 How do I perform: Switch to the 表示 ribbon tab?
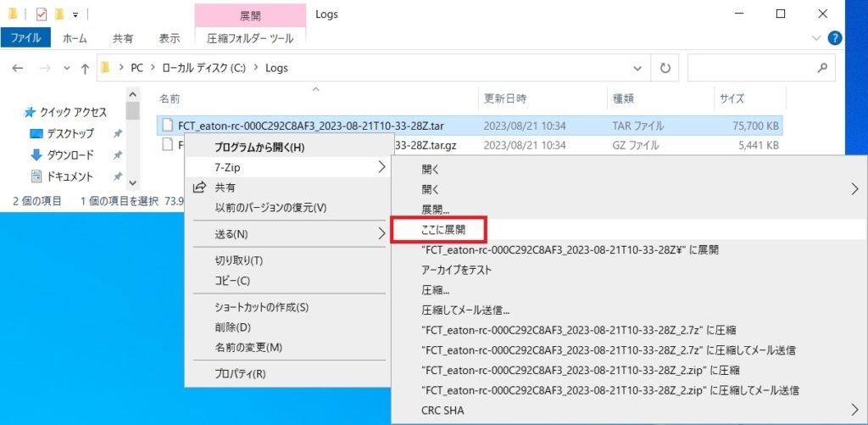tap(170, 38)
